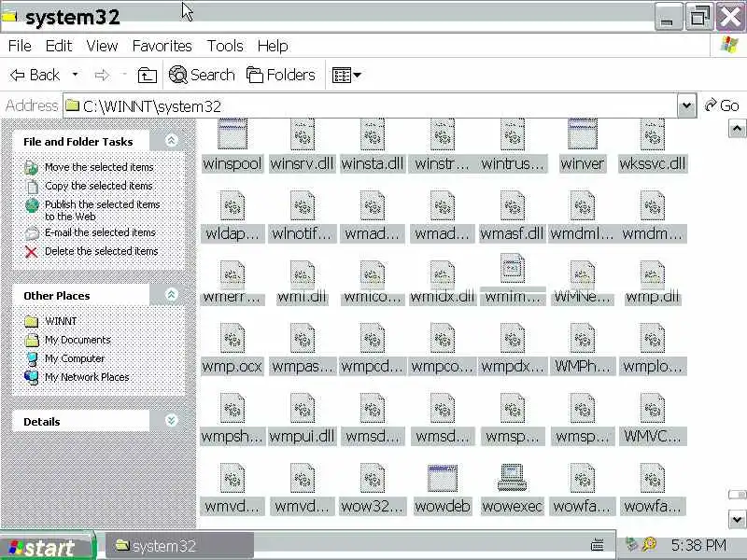Viewport: 747px width, 560px height.
Task: Click the keyboard icon on the taskbar
Action: click(597, 544)
